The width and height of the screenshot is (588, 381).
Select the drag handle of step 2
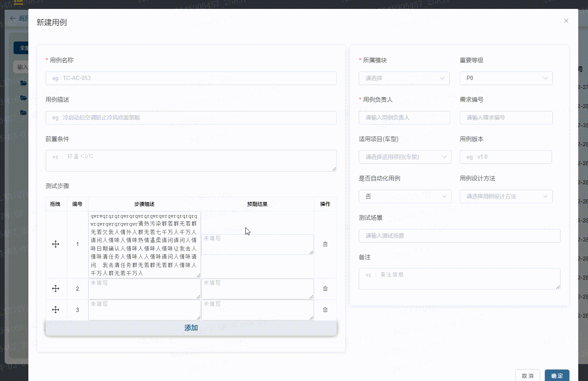click(56, 288)
